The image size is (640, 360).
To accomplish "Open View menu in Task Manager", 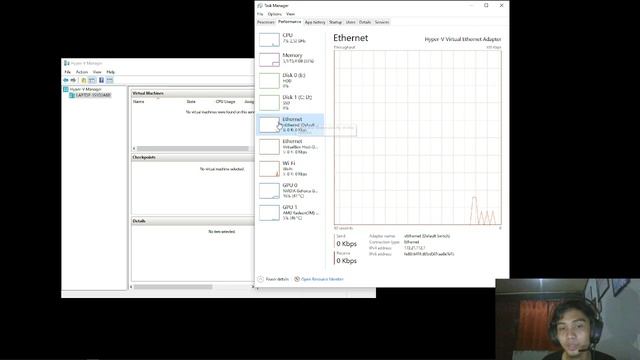I will tap(290, 14).
